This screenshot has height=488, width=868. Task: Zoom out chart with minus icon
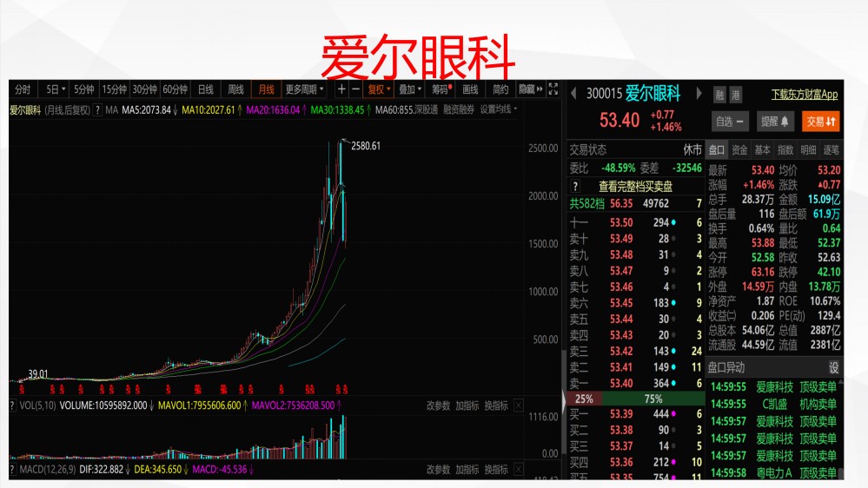pos(356,89)
